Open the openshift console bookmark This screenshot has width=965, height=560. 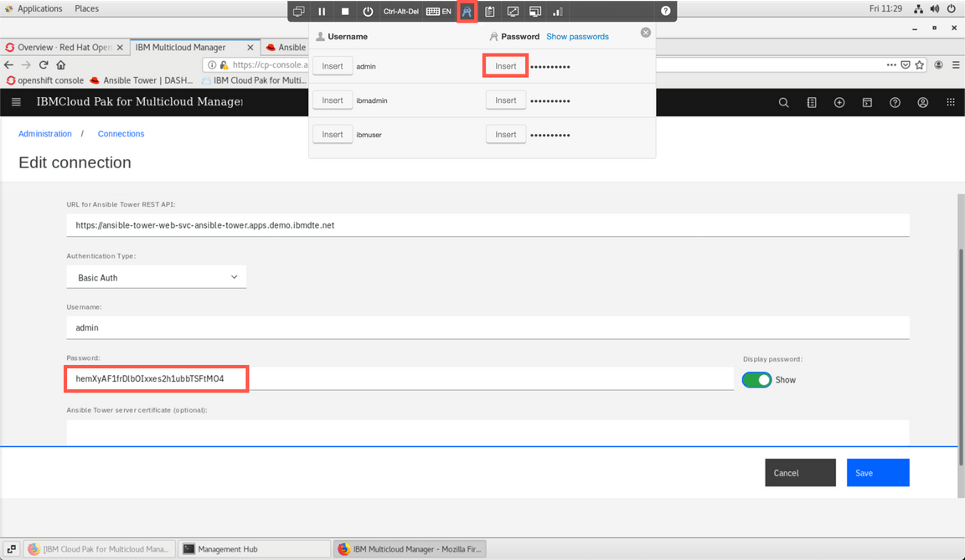(45, 80)
